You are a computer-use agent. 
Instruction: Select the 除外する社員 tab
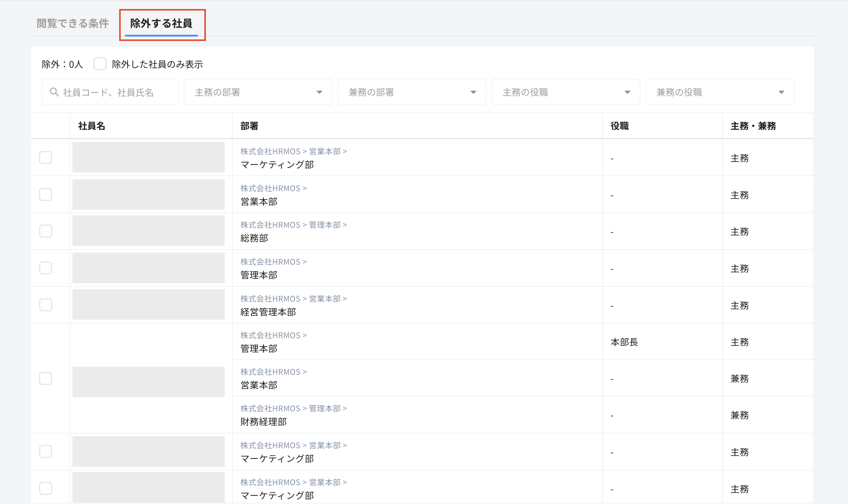coord(161,24)
